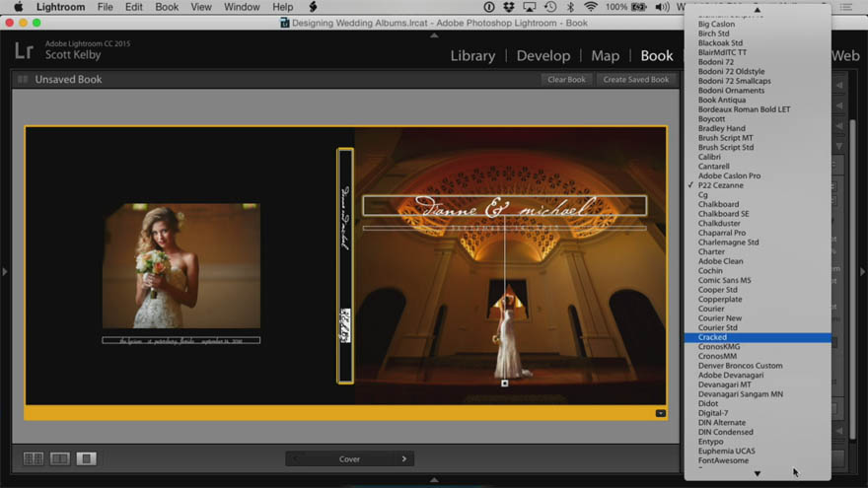Open the AirPlay display menu
This screenshot has height=488, width=868.
point(530,7)
